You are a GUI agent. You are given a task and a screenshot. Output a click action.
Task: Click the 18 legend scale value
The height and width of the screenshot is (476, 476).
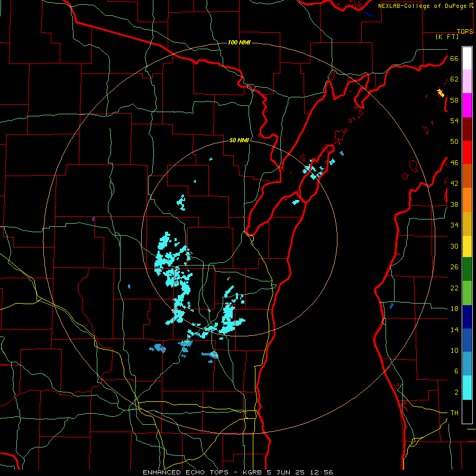coord(454,309)
